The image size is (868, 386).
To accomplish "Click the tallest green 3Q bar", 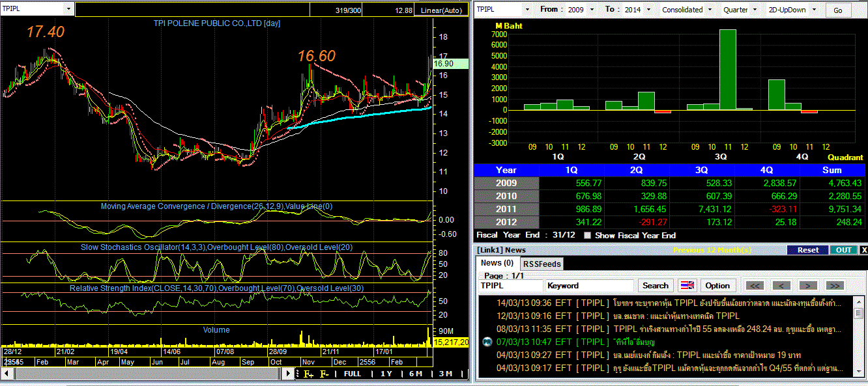I will click(x=728, y=70).
